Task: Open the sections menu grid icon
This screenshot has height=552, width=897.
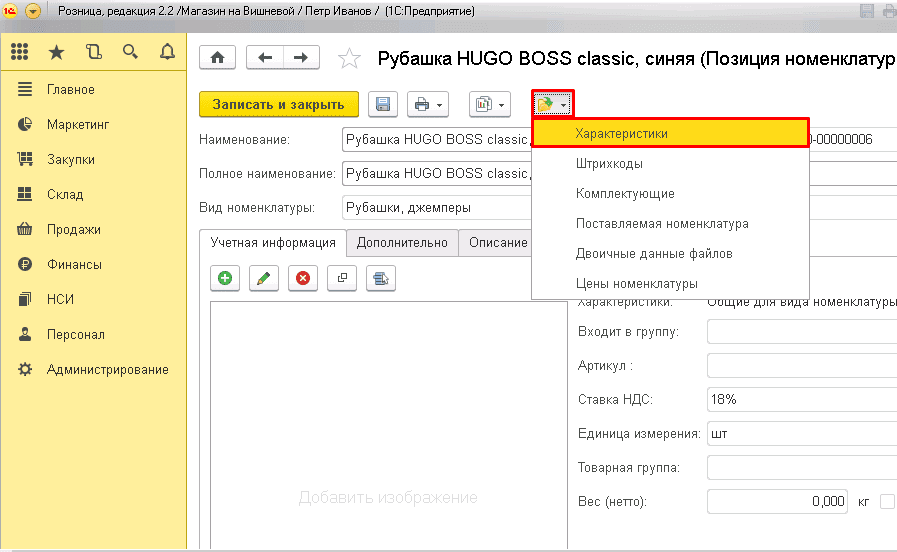Action: pyautogui.click(x=20, y=52)
